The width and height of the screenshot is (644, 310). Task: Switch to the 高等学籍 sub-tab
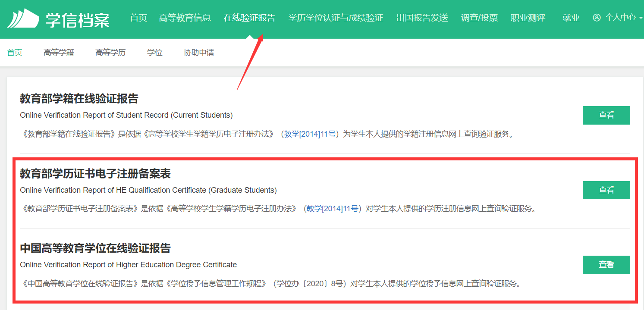[59, 53]
